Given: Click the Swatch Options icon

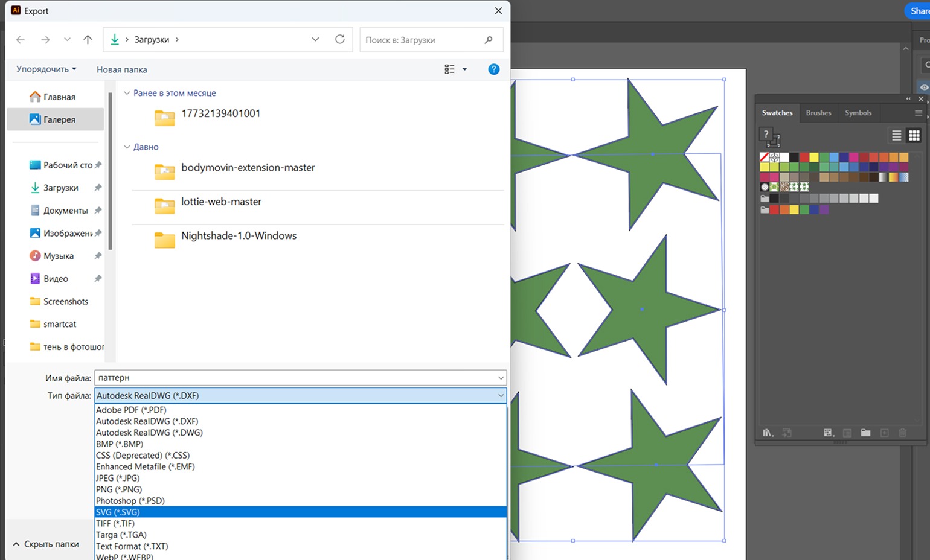Looking at the screenshot, I should click(x=847, y=433).
